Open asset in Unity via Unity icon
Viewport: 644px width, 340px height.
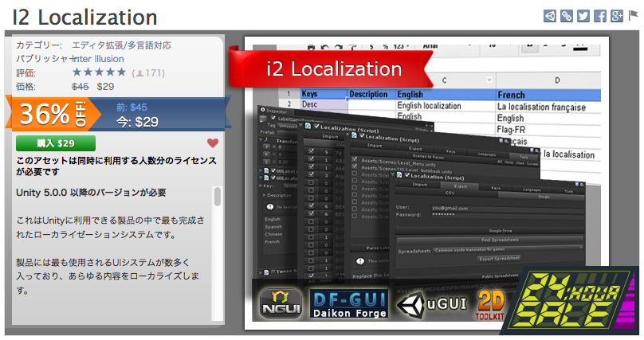point(550,16)
